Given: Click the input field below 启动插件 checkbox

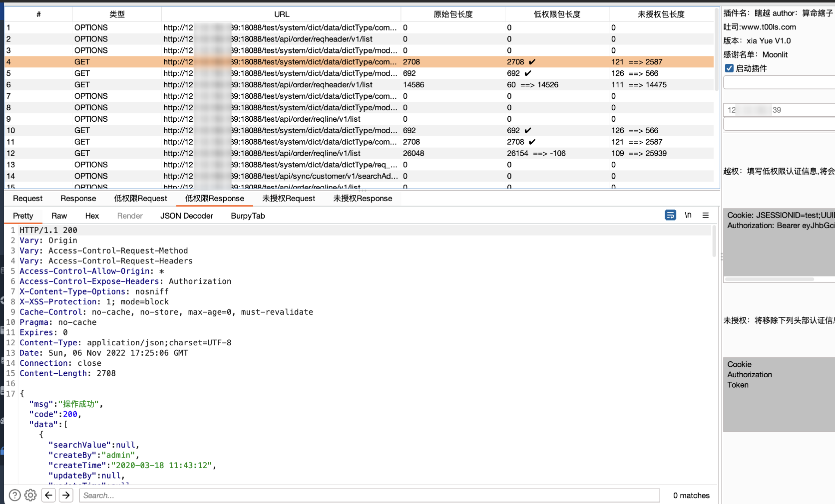Looking at the screenshot, I should click(x=779, y=82).
